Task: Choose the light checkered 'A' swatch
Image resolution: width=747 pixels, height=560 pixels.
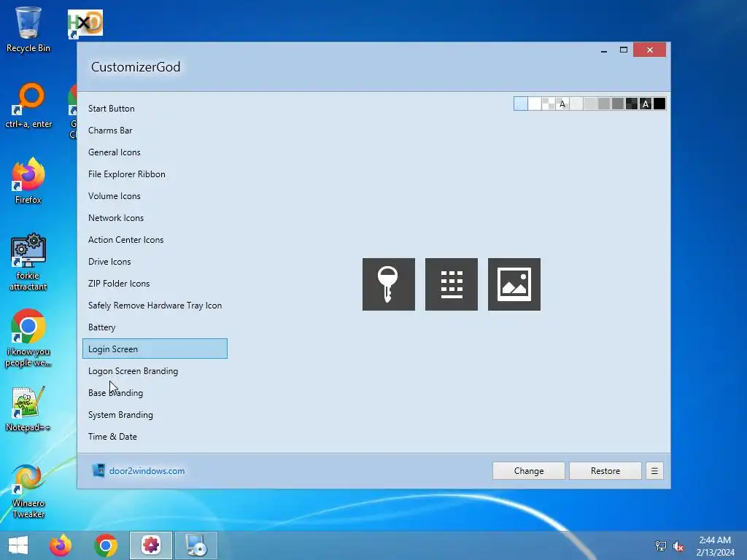Action: (562, 104)
